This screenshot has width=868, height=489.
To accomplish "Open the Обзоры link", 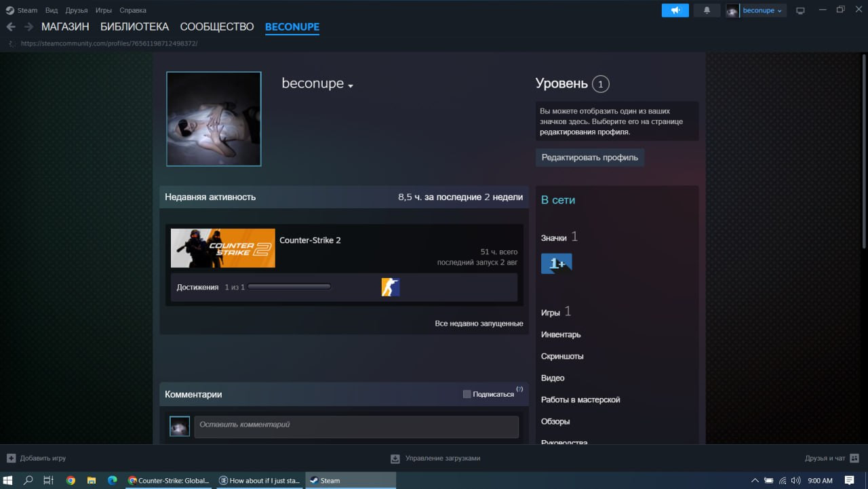I will pyautogui.click(x=555, y=421).
